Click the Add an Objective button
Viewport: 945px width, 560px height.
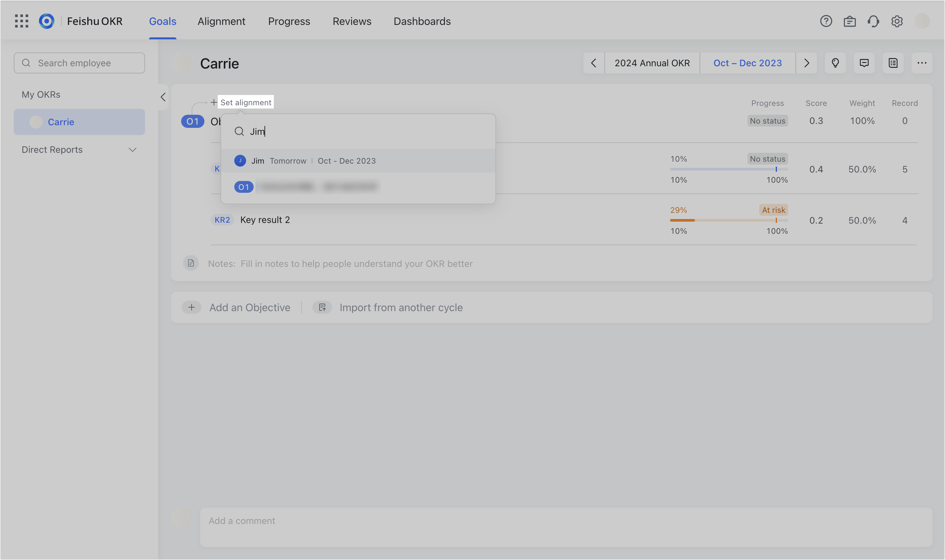250,307
